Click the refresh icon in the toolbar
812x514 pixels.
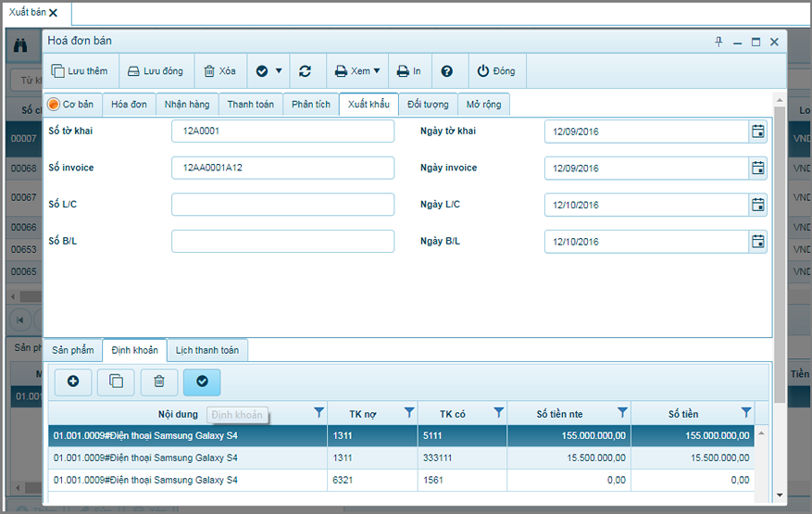tap(305, 71)
